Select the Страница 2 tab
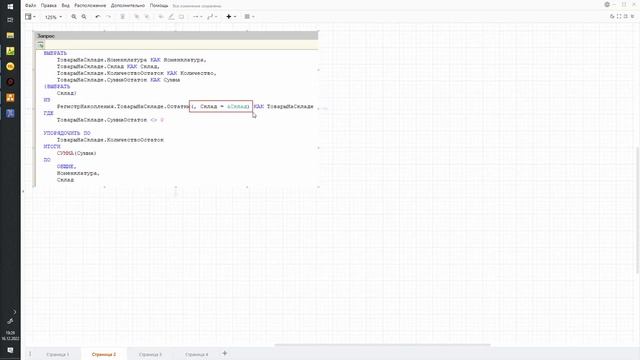The width and height of the screenshot is (640, 360). [x=104, y=355]
